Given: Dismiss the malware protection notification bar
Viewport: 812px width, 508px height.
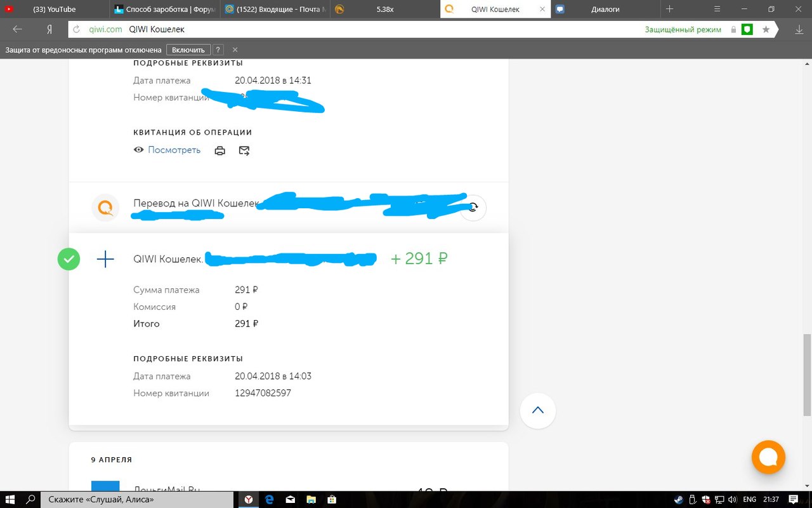Looking at the screenshot, I should pos(235,50).
